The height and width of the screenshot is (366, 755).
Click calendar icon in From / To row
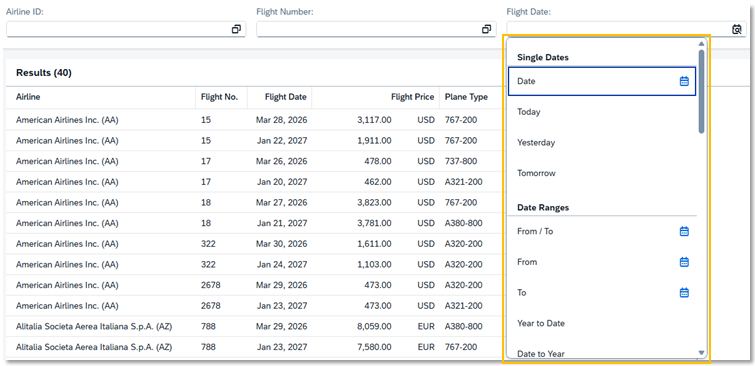pyautogui.click(x=684, y=231)
